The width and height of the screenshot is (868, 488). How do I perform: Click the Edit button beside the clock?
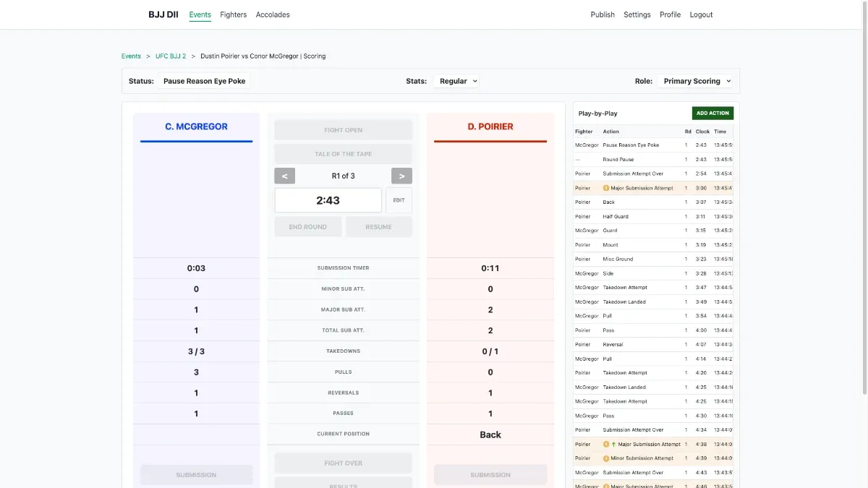pyautogui.click(x=399, y=200)
